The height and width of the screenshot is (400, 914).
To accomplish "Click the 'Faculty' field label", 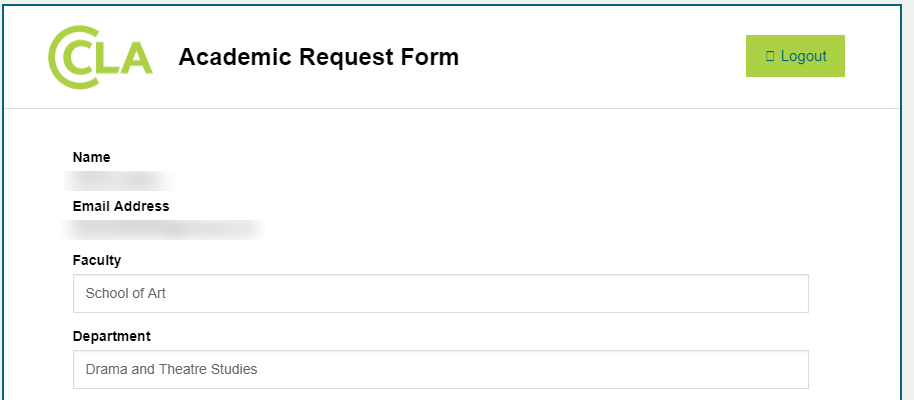I will pyautogui.click(x=97, y=260).
